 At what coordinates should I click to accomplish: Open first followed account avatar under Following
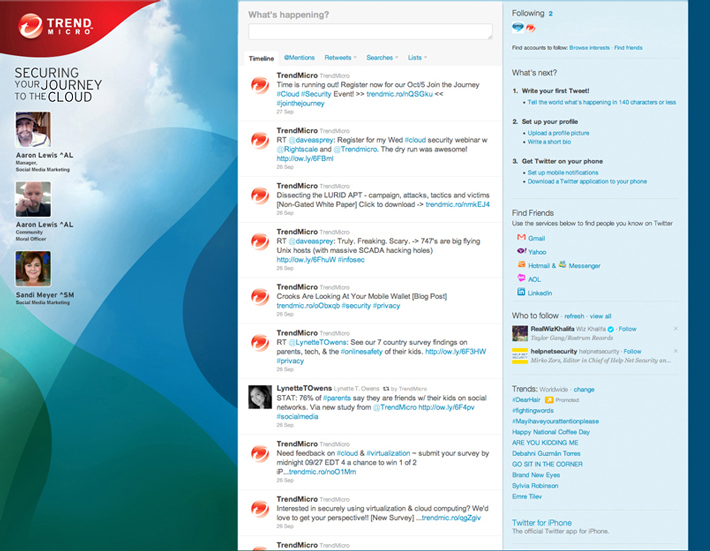pos(518,28)
